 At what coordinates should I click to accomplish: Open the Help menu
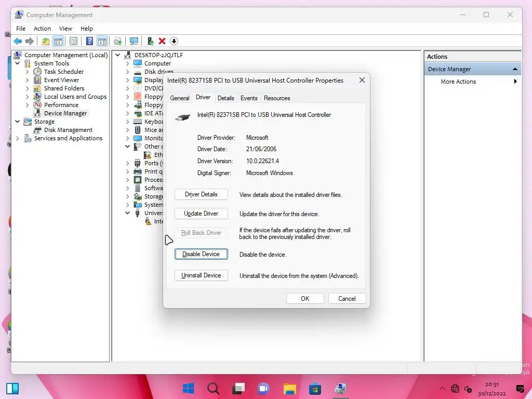(87, 29)
